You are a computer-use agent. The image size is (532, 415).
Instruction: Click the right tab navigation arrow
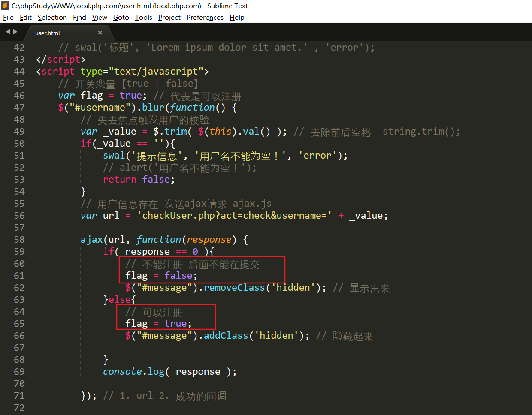tap(15, 32)
